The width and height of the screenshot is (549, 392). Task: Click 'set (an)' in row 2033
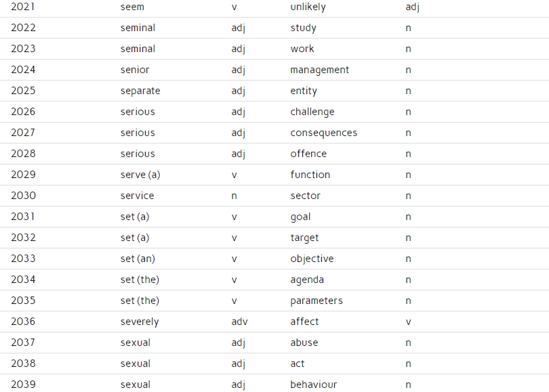coord(138,259)
